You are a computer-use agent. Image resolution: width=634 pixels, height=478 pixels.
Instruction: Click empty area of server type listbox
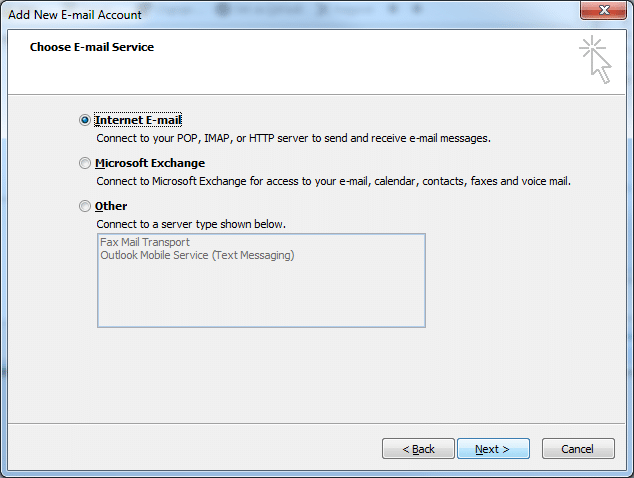pyautogui.click(x=261, y=295)
